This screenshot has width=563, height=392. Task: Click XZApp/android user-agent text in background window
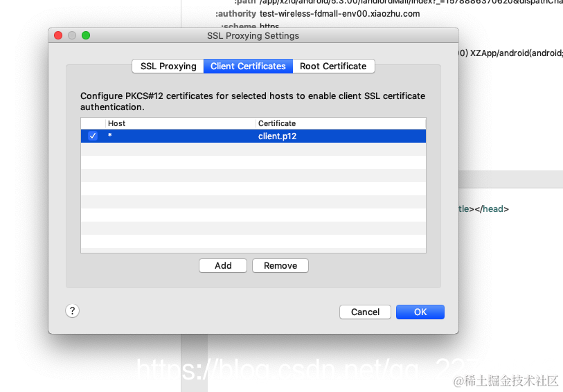517,53
